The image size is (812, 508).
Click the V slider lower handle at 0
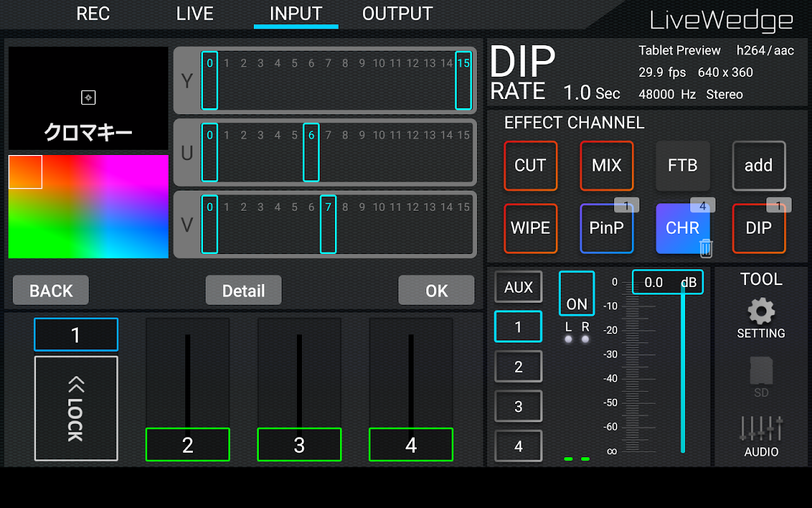[x=210, y=224]
